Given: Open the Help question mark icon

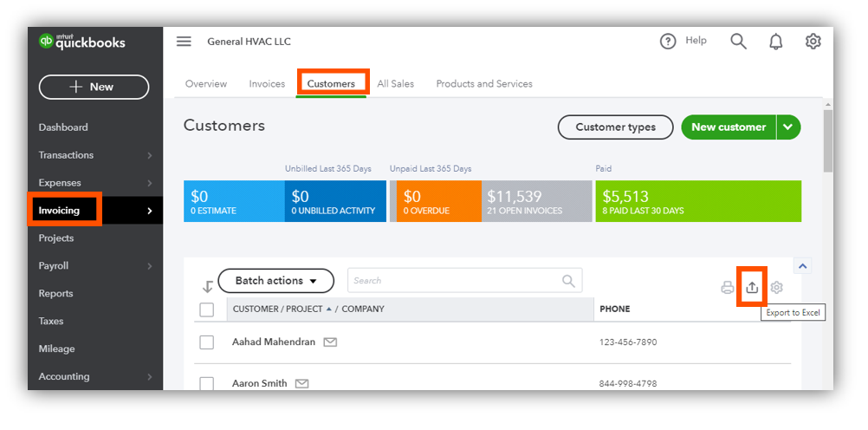Looking at the screenshot, I should [x=668, y=41].
